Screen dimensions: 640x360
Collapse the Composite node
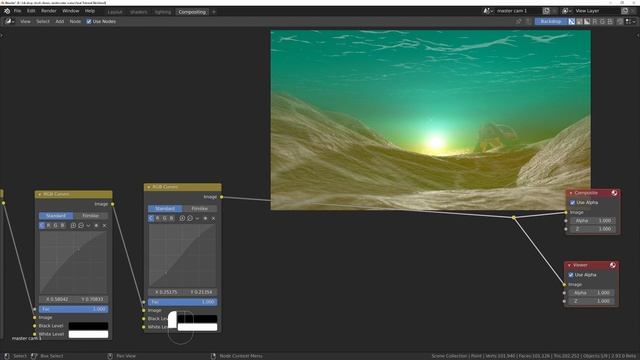[x=571, y=193]
